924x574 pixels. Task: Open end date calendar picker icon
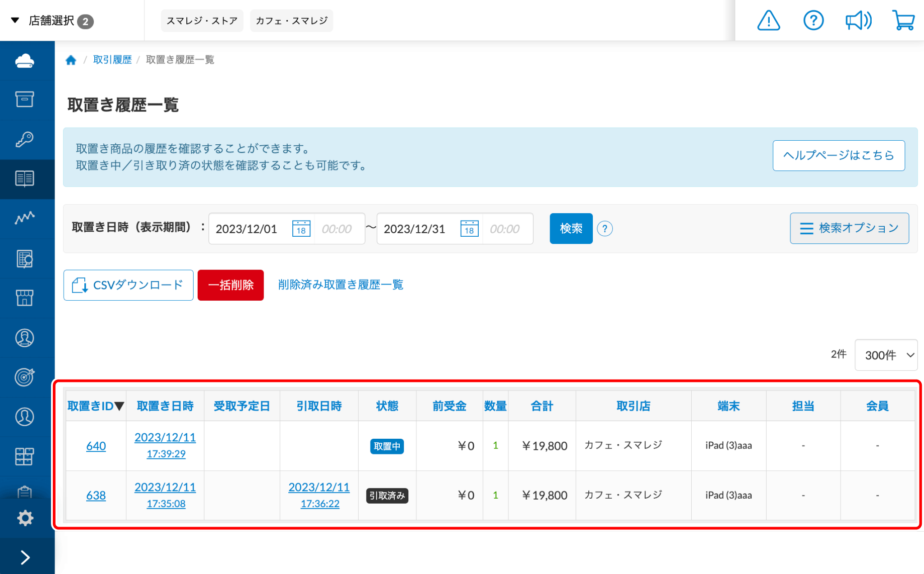(469, 229)
